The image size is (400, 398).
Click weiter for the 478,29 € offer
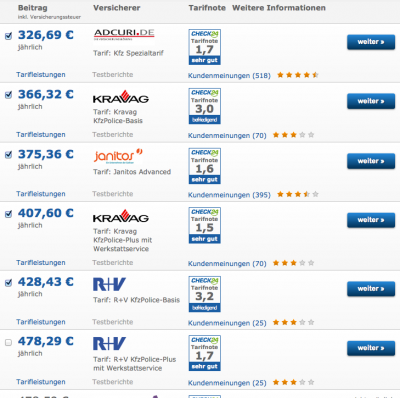(x=371, y=348)
